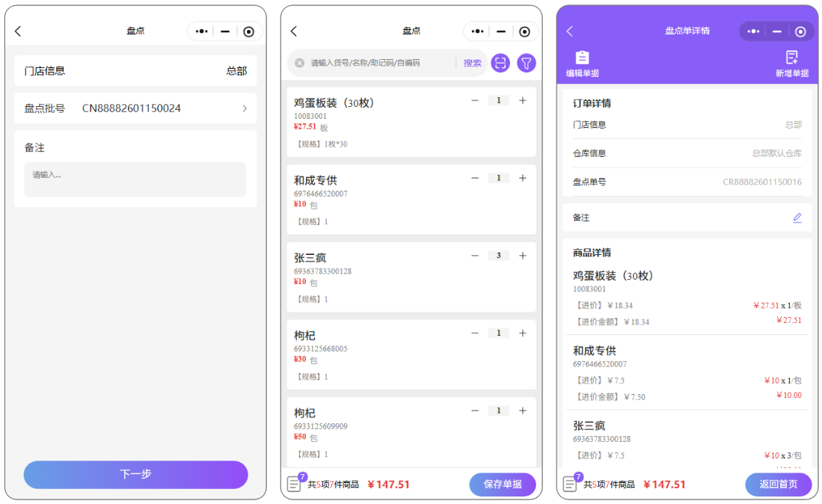Click the 备注 请输入 text field
This screenshot has height=504, width=822.
[x=135, y=179]
